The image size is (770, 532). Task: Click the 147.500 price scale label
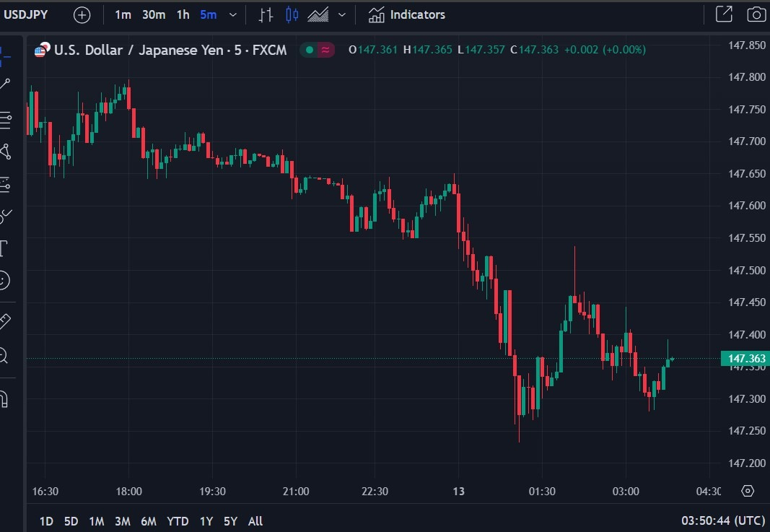coord(746,270)
